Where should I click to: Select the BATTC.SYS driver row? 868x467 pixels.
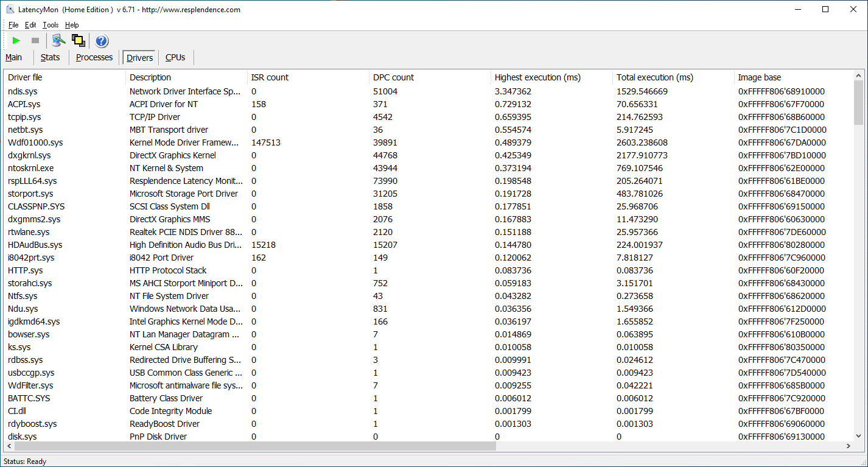429,398
